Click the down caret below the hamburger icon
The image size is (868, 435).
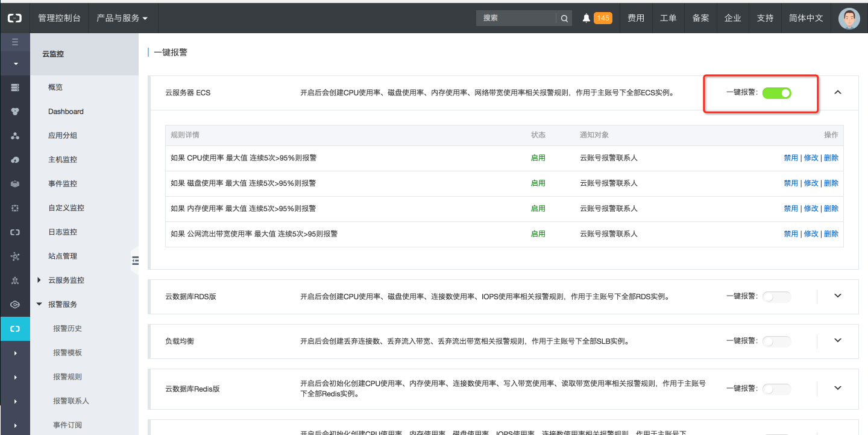tap(15, 63)
